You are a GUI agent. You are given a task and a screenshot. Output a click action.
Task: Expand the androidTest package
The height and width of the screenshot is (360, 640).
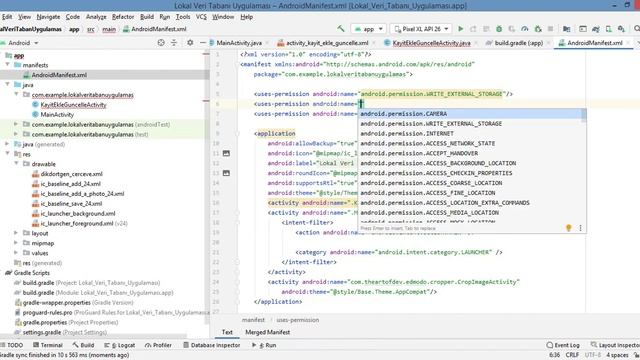[x=16, y=124]
